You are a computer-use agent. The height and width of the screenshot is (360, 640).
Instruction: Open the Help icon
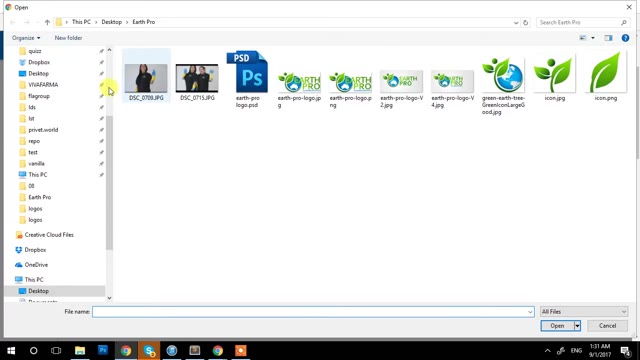(x=625, y=38)
